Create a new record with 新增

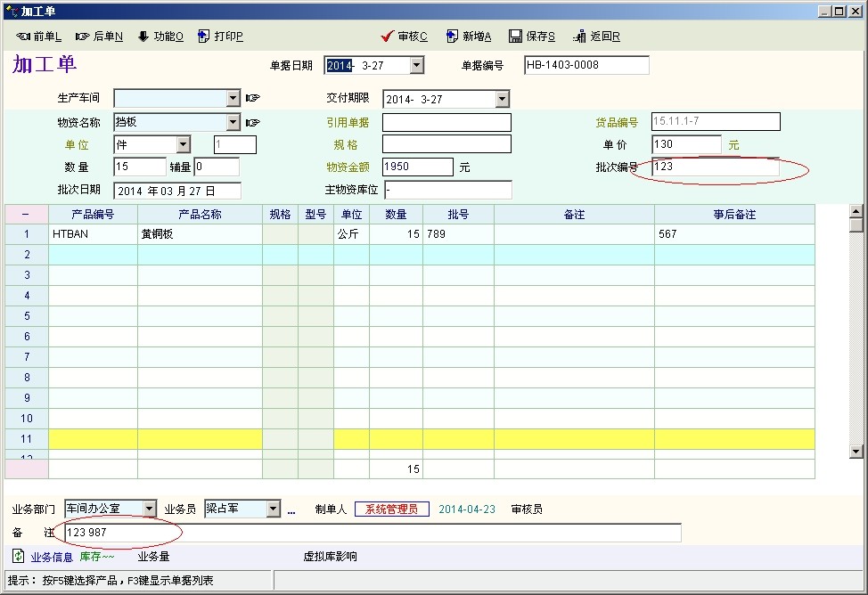[468, 37]
